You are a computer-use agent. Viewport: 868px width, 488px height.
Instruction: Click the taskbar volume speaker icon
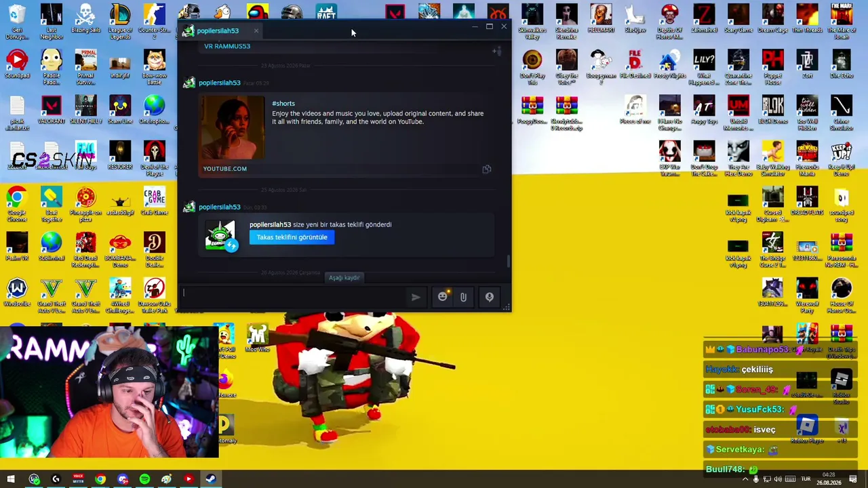point(778,479)
